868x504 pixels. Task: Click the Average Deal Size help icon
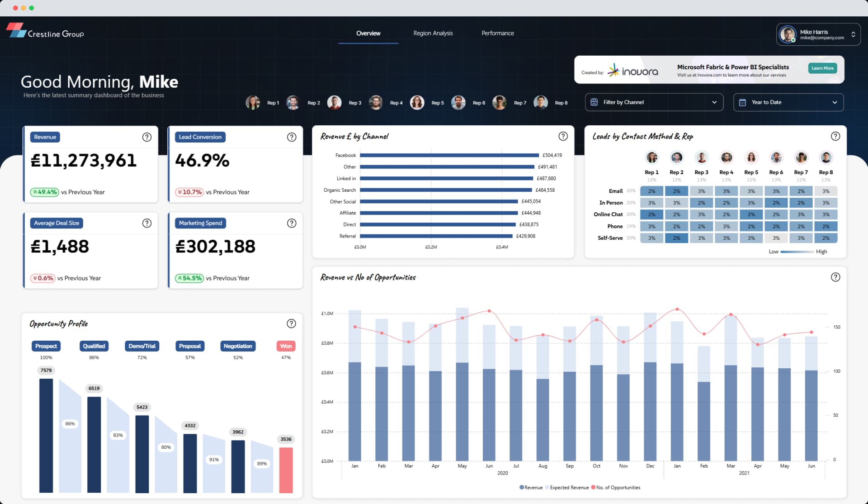click(x=146, y=223)
